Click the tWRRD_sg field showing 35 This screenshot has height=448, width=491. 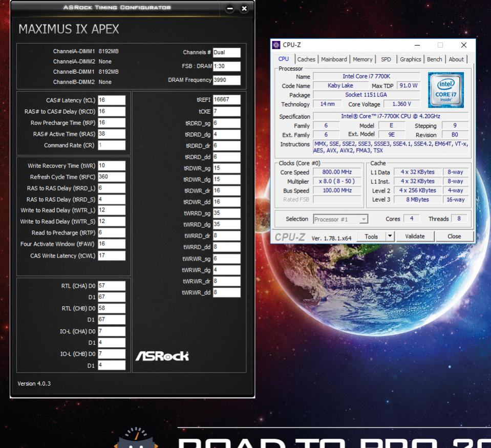[x=227, y=213]
